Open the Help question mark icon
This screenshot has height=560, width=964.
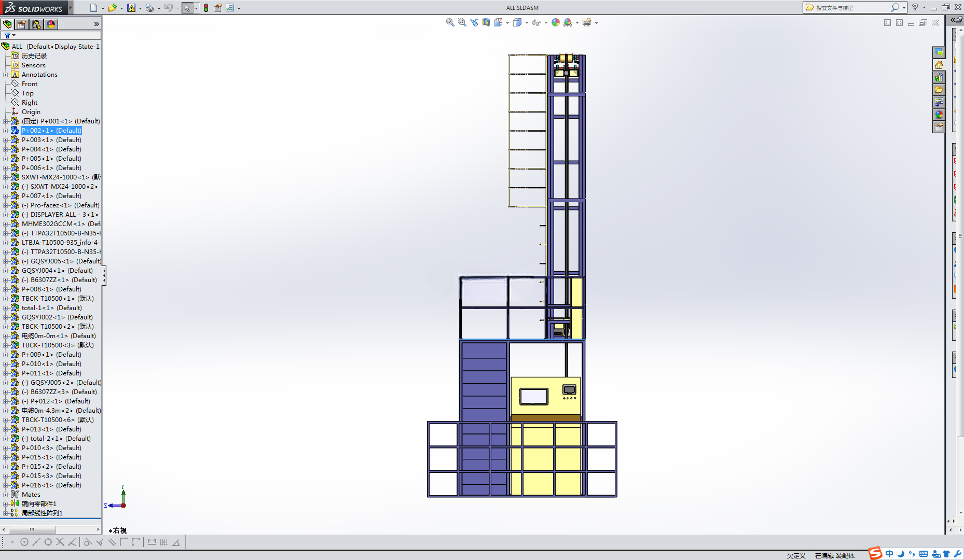[x=915, y=7]
